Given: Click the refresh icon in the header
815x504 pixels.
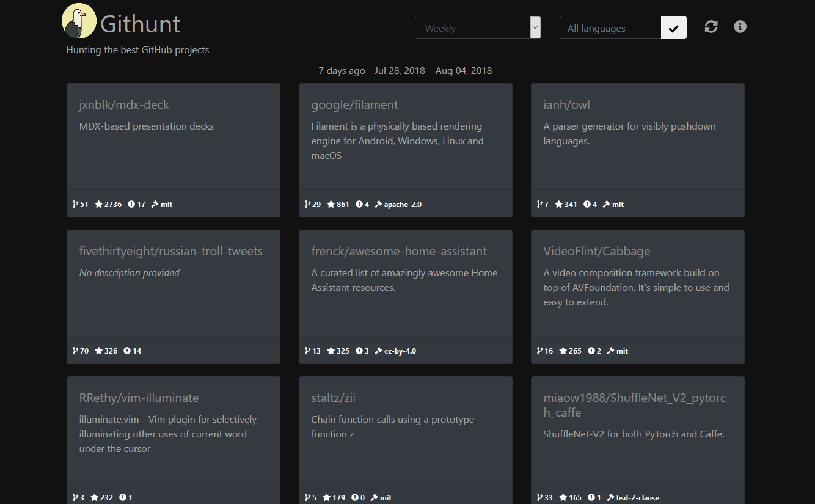Looking at the screenshot, I should tap(711, 27).
